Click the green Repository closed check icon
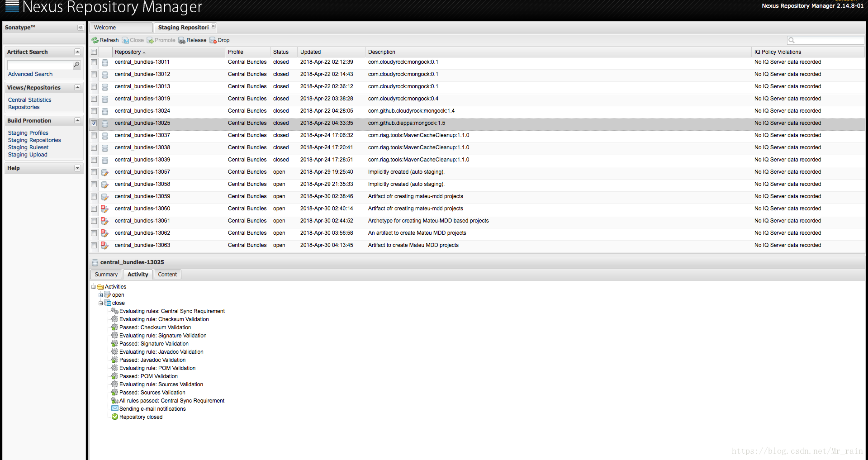Image resolution: width=868 pixels, height=460 pixels. 115,417
